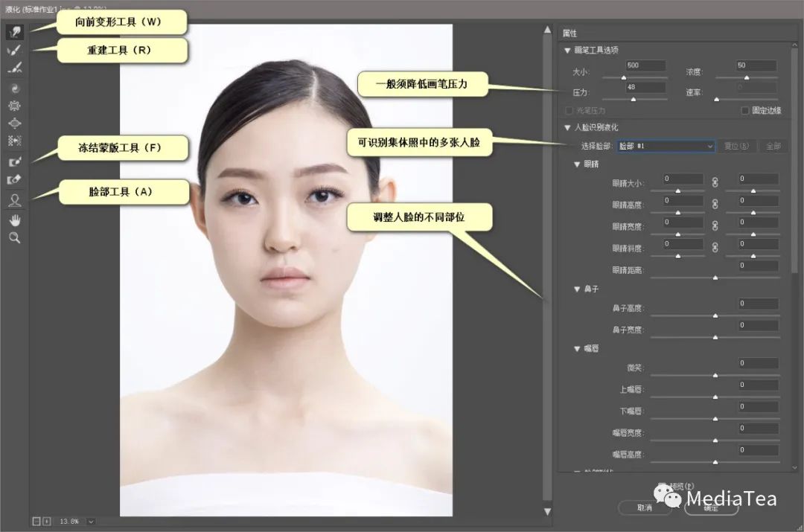Toggle link icon for 眼睛宽度
The image size is (804, 532).
pos(715,225)
